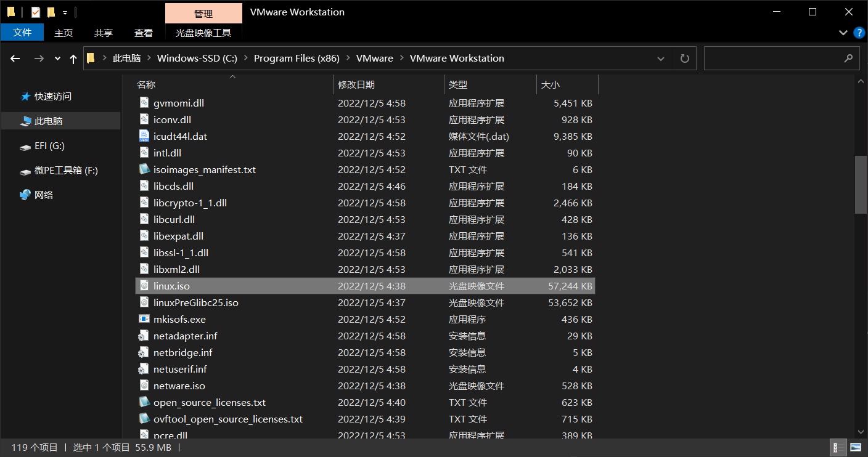Go back to previous folder
This screenshot has height=457, width=868.
pyautogui.click(x=15, y=59)
